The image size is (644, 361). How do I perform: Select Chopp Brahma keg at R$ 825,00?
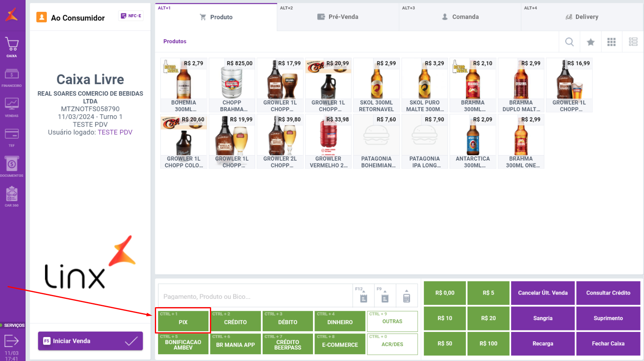tap(232, 85)
